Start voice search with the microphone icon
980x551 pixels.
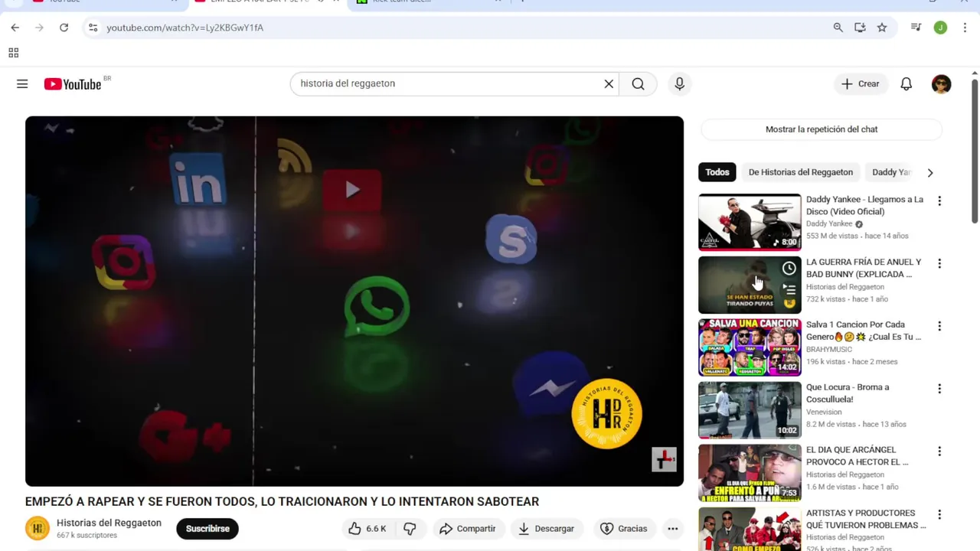click(679, 84)
